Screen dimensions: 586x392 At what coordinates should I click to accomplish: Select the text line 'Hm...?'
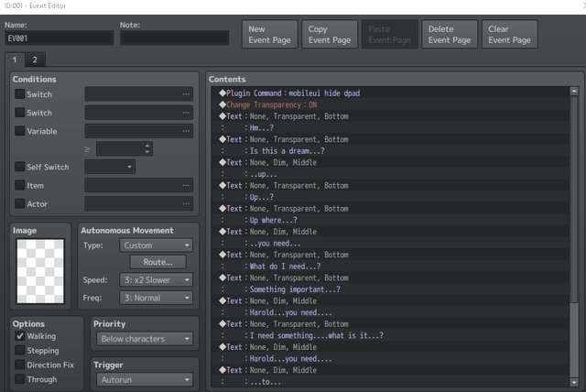click(390, 128)
